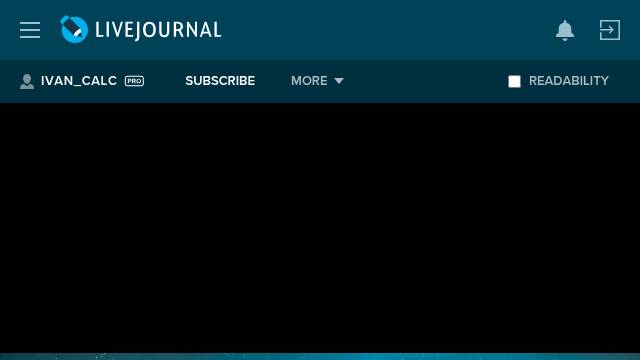The width and height of the screenshot is (640, 360).
Task: Visit the IVAN_CALC journal link
Action: pyautogui.click(x=79, y=81)
